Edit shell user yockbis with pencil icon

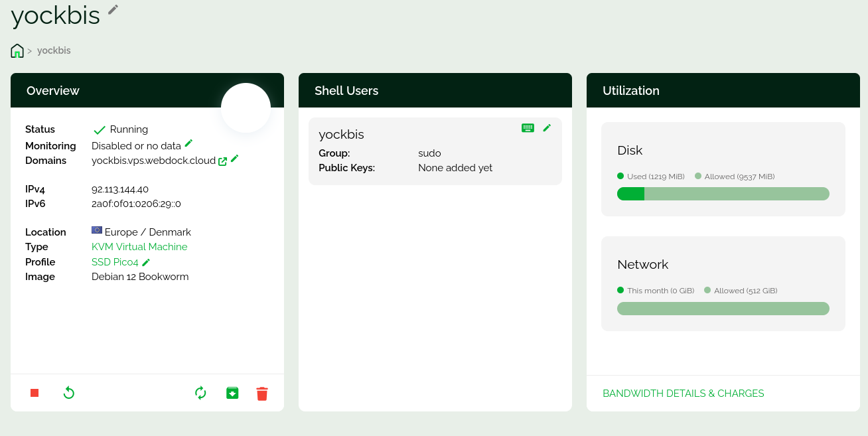(x=547, y=128)
